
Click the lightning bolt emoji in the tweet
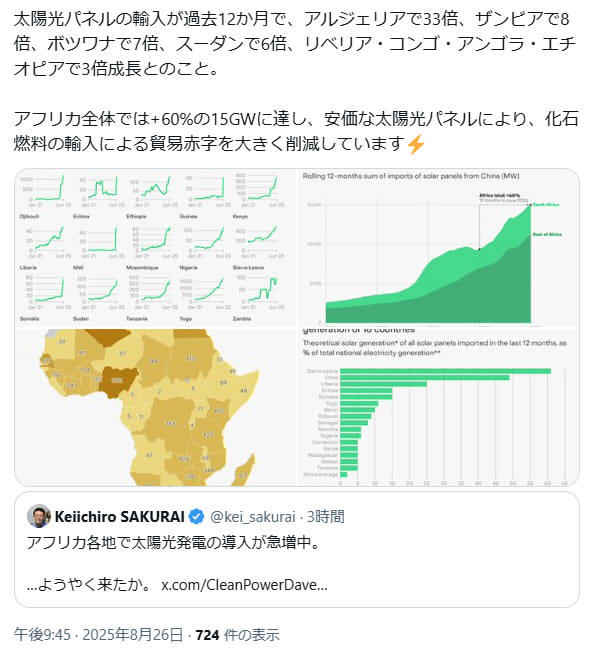point(416,144)
